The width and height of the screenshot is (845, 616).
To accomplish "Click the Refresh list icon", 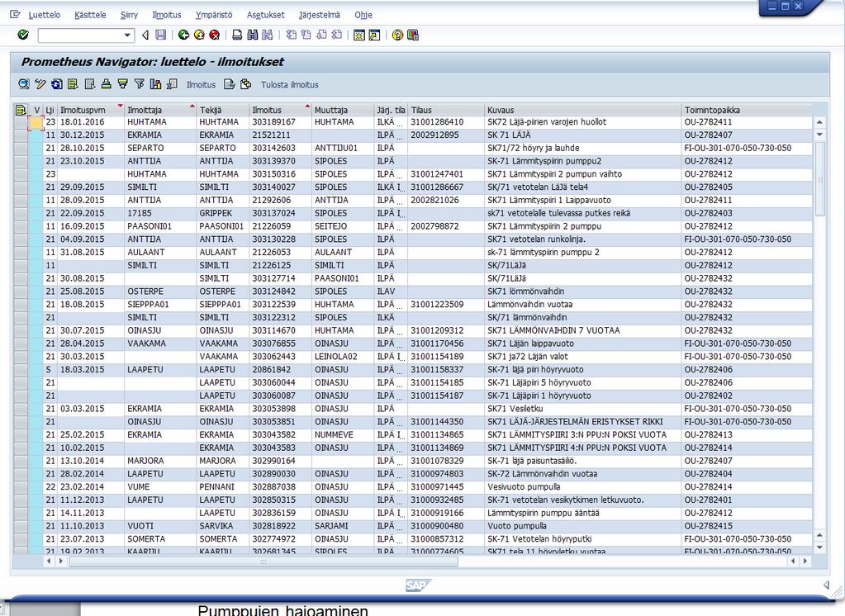I will coord(57,84).
